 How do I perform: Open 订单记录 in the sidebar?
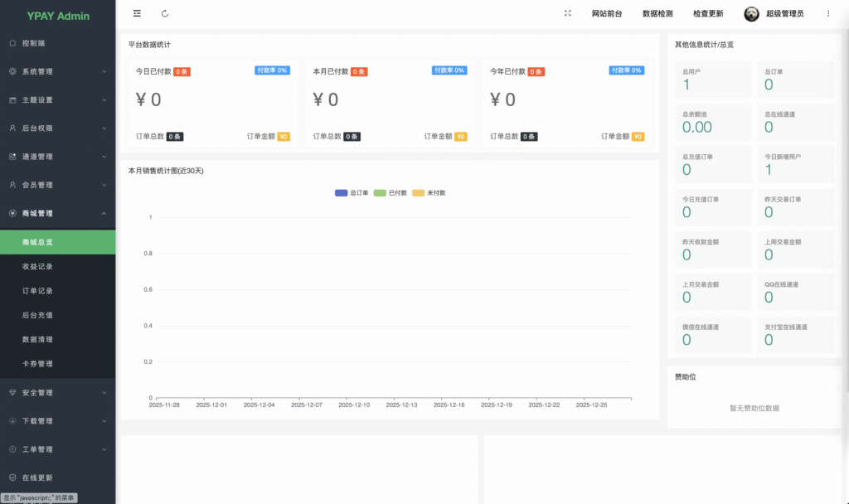click(x=37, y=291)
